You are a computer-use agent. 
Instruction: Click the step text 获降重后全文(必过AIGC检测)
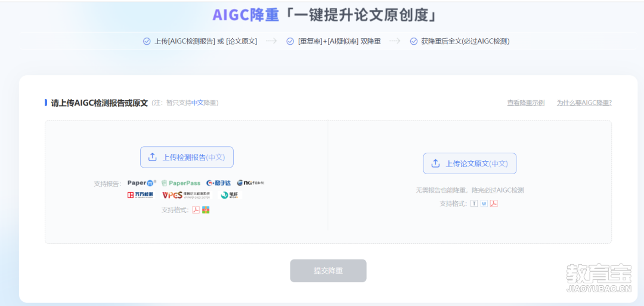[465, 42]
